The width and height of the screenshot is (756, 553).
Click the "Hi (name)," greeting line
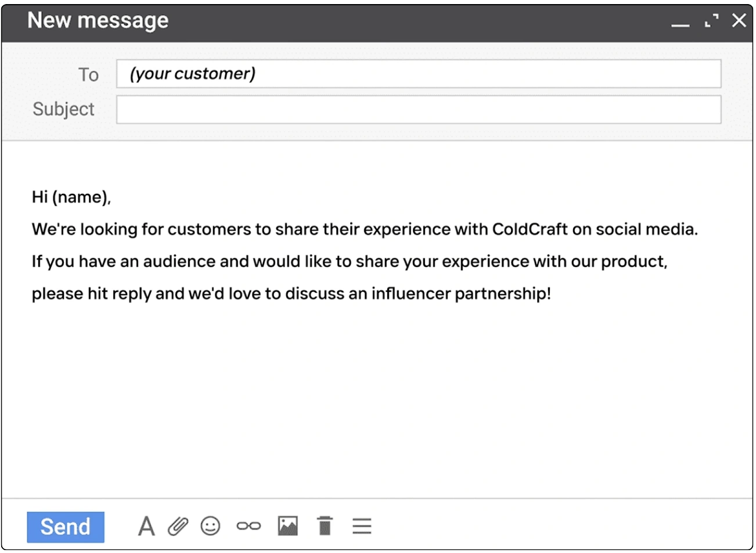[71, 198]
